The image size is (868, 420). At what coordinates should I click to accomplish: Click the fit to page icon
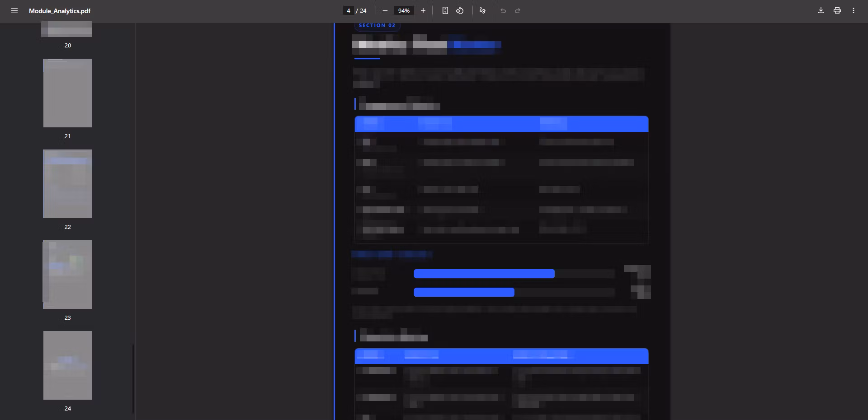(x=445, y=10)
